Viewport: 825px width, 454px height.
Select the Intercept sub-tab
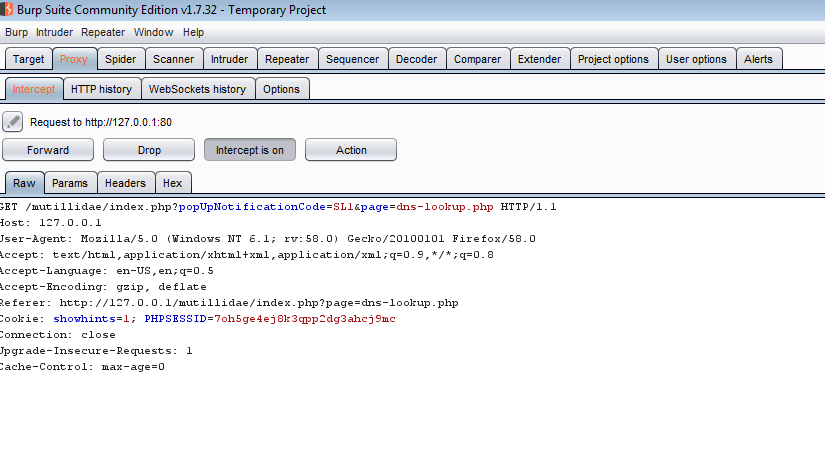(x=34, y=89)
